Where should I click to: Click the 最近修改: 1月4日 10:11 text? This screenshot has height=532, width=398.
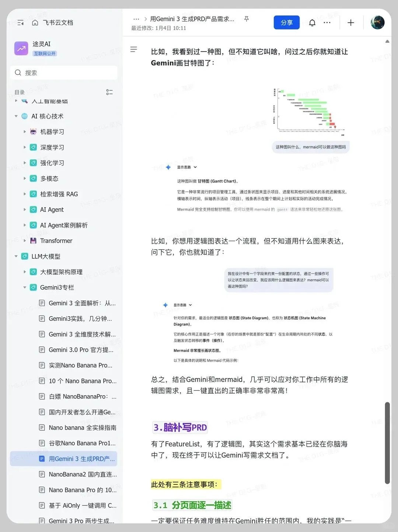159,28
